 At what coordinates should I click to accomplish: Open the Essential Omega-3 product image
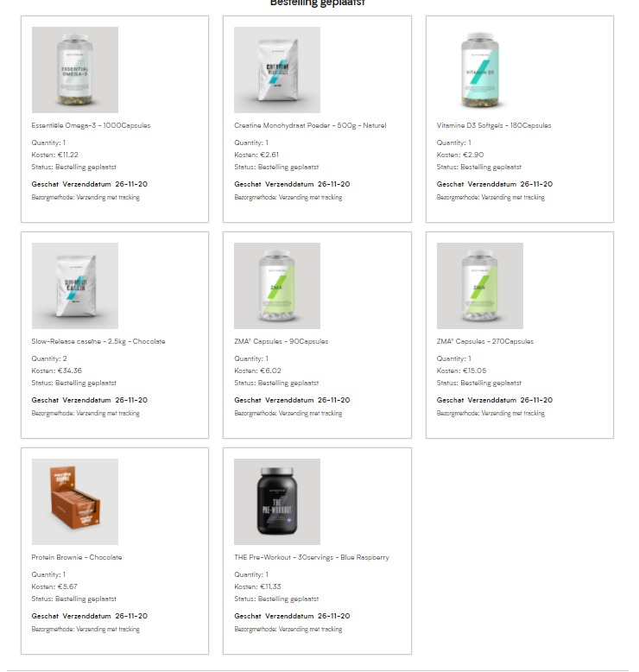tap(75, 70)
